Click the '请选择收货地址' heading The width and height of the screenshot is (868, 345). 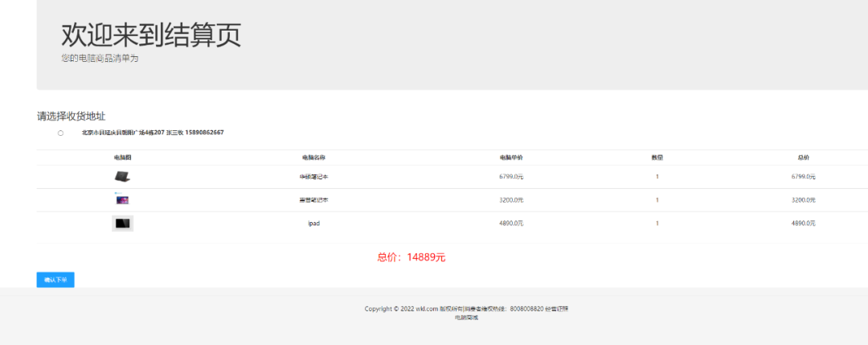(71, 117)
